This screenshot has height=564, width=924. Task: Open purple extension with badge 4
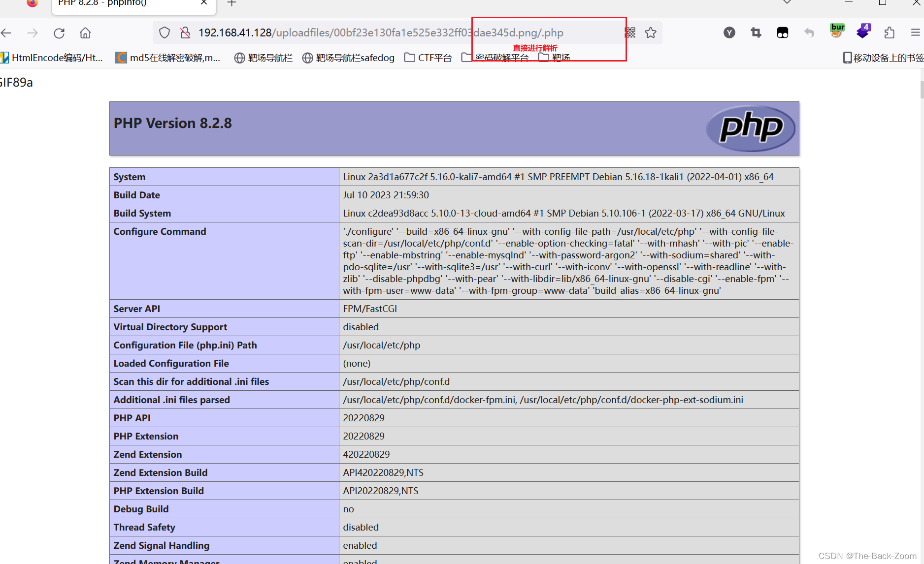point(863,31)
